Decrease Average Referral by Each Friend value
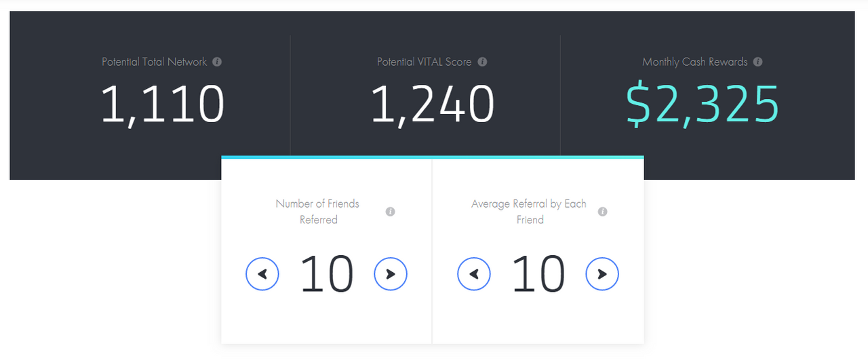Screen dimensions: 868x363 click(x=474, y=274)
